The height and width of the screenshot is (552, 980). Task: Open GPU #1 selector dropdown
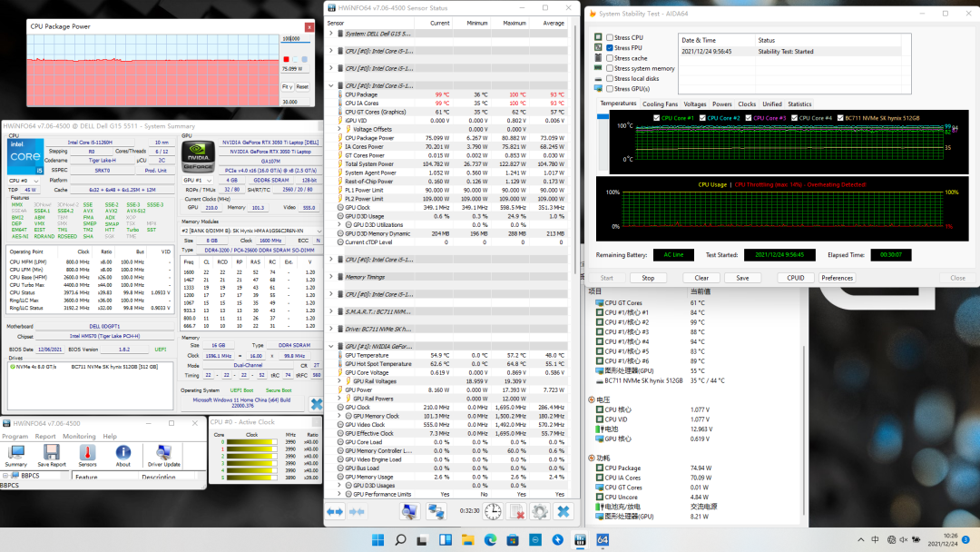[198, 180]
